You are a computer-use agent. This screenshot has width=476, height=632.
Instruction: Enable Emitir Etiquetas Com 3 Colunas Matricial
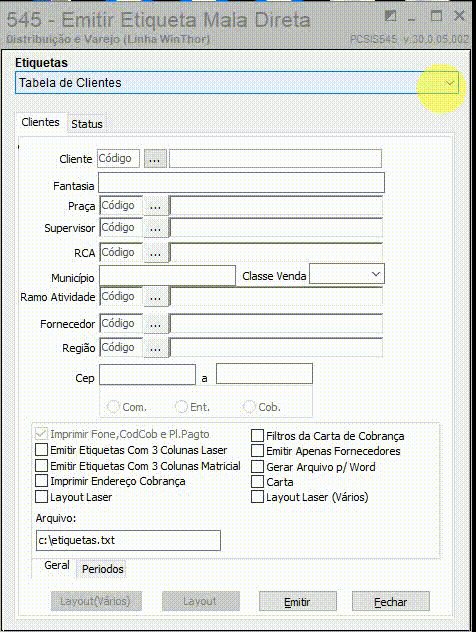(41, 466)
